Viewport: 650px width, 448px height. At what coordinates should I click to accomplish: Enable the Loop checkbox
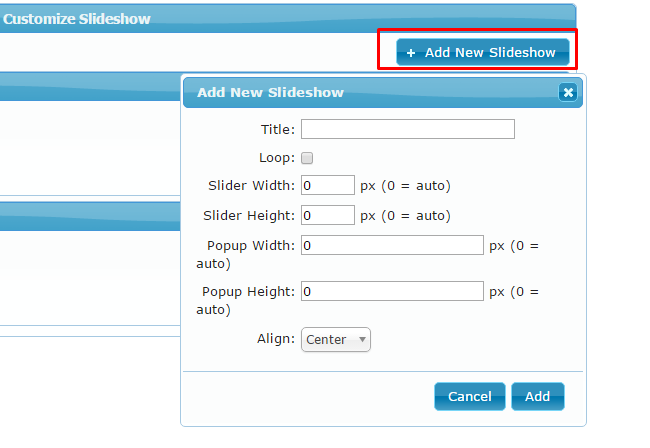[307, 158]
